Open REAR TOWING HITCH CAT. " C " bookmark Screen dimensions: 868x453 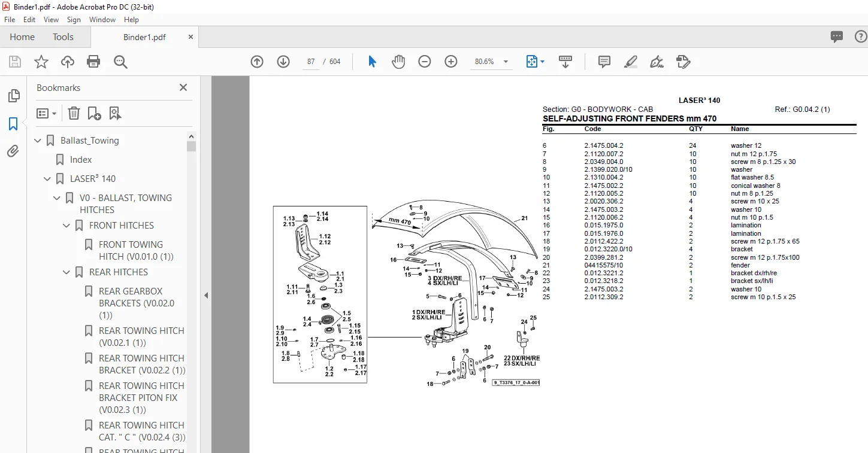(x=142, y=431)
